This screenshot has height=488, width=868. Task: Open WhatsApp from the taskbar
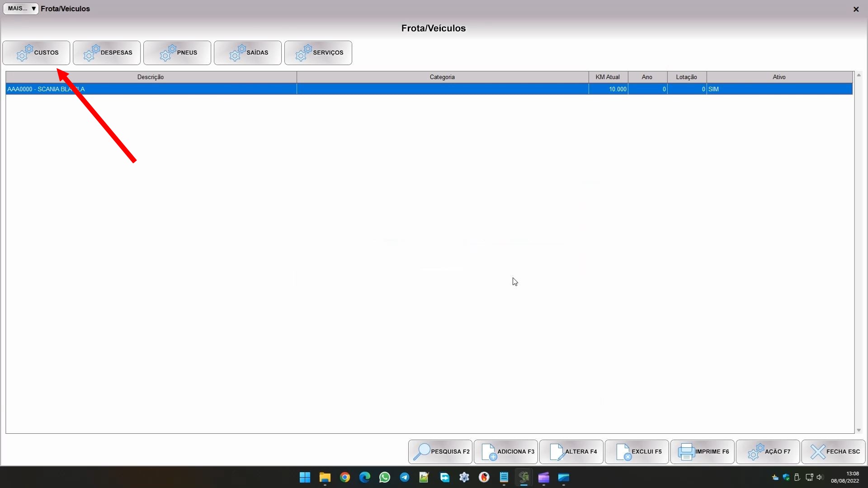(x=385, y=478)
